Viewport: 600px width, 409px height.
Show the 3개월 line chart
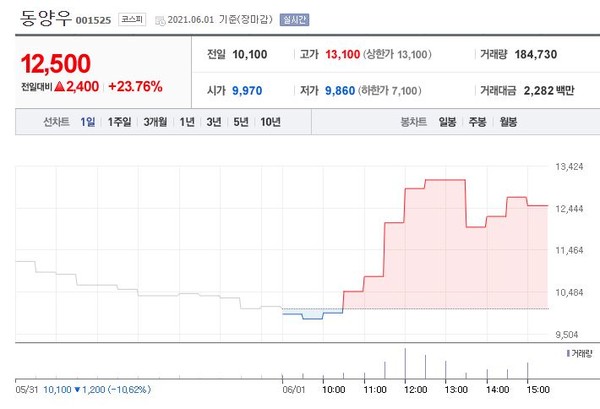click(155, 122)
